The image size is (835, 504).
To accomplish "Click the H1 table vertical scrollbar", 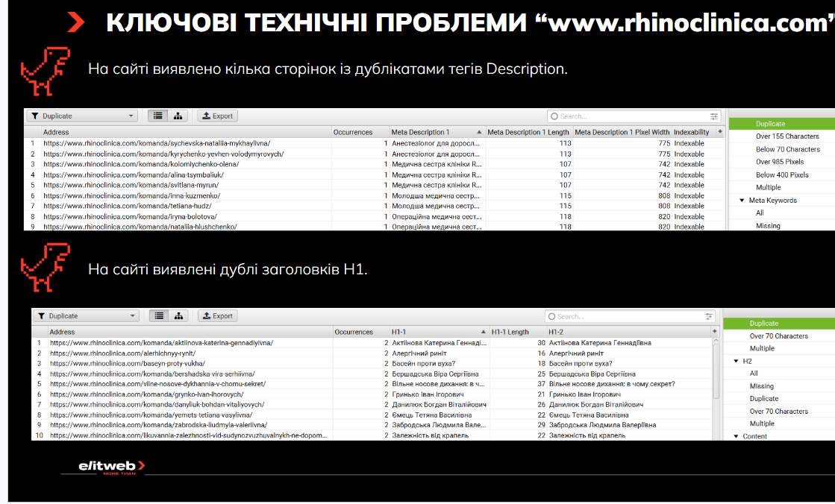I will 716,373.
